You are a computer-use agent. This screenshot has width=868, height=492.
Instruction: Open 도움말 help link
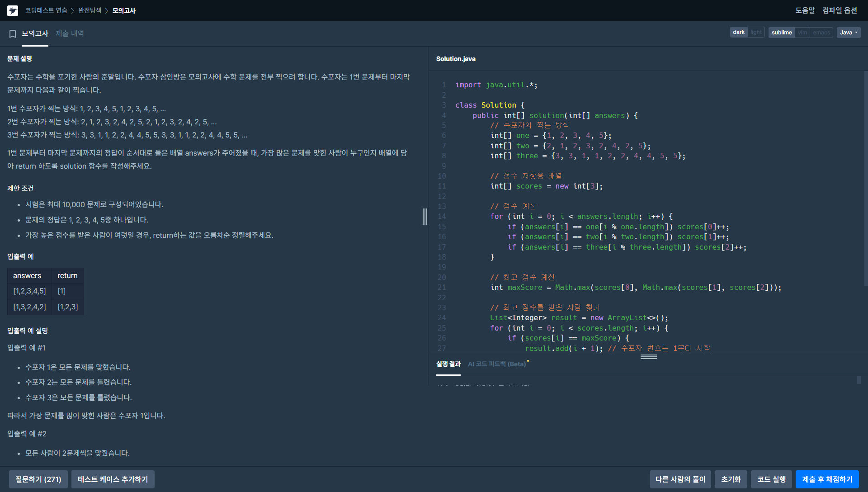point(805,10)
